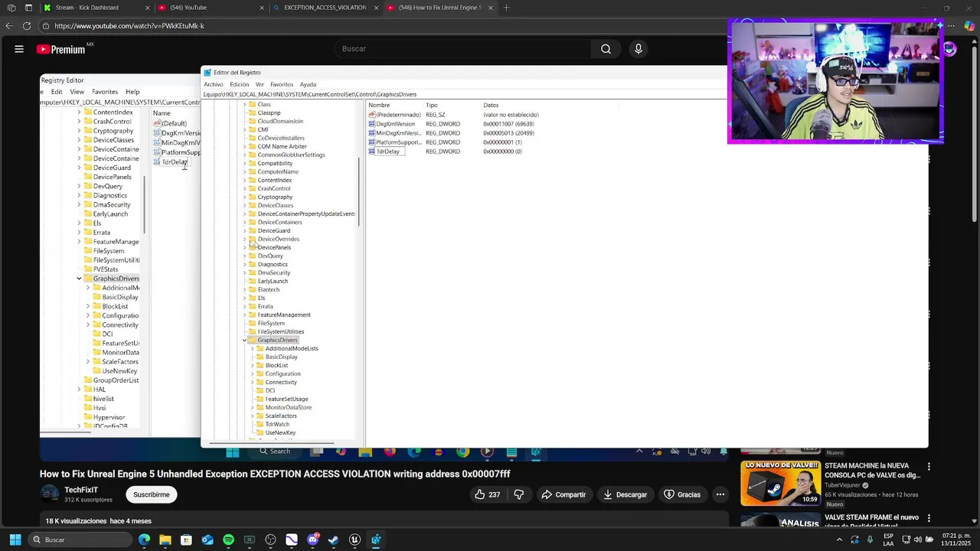Image resolution: width=980 pixels, height=551 pixels.
Task: Click Descargar download button
Action: [625, 494]
